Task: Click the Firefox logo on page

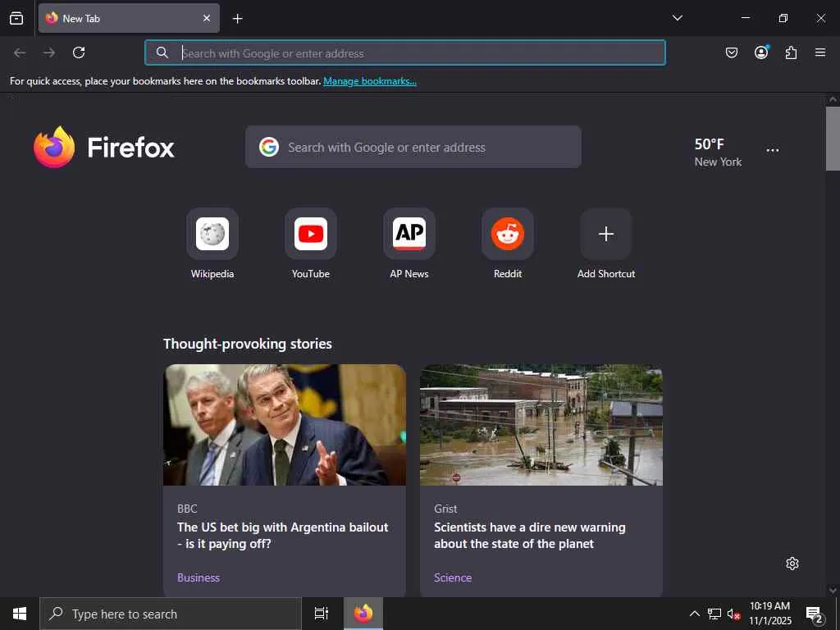Action: pos(104,147)
